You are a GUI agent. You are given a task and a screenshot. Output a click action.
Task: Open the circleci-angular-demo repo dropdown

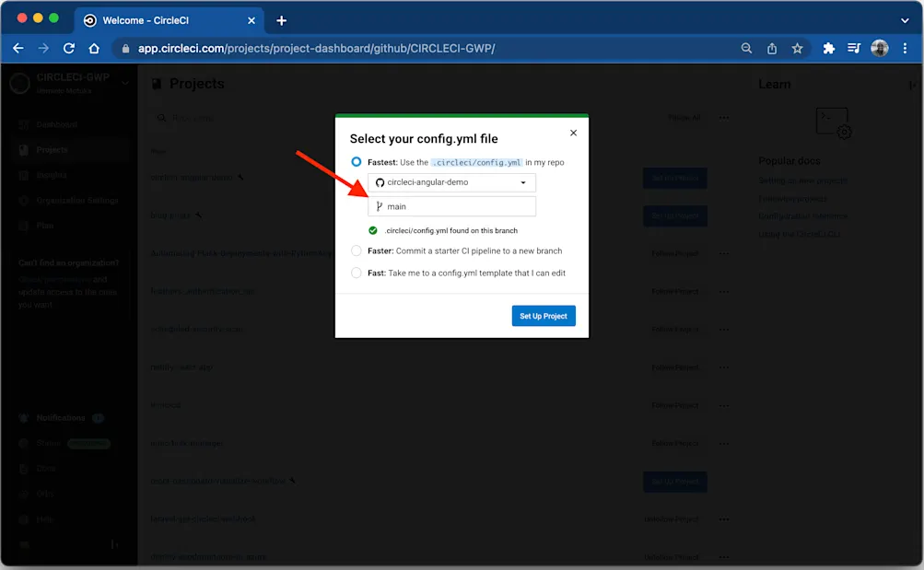coord(452,182)
